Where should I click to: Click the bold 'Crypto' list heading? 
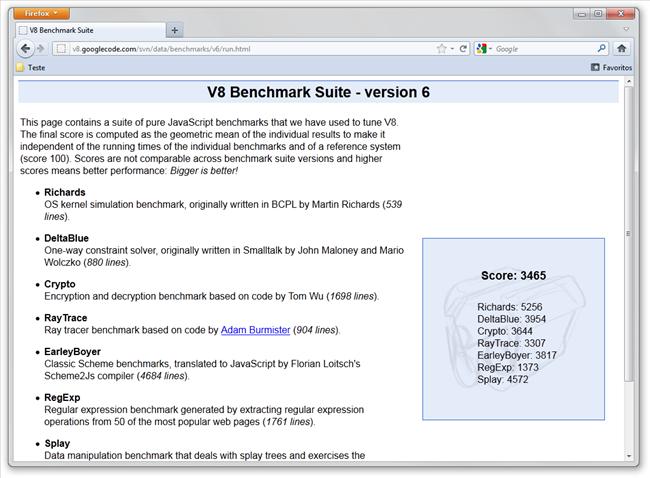point(60,284)
